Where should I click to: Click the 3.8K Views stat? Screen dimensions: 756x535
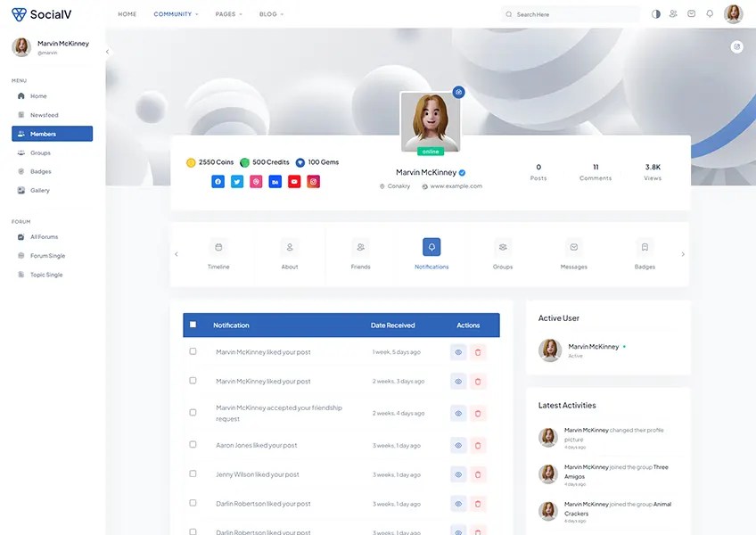653,172
